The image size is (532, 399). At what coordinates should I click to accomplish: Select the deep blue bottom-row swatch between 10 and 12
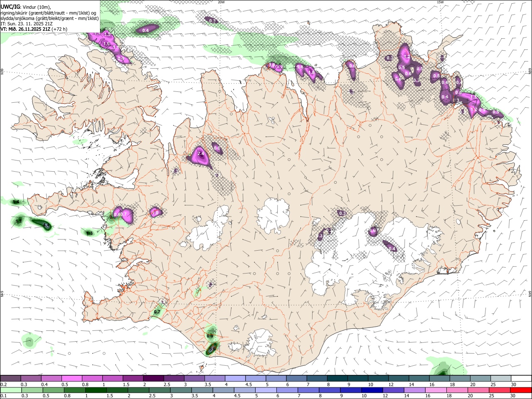point(372,390)
